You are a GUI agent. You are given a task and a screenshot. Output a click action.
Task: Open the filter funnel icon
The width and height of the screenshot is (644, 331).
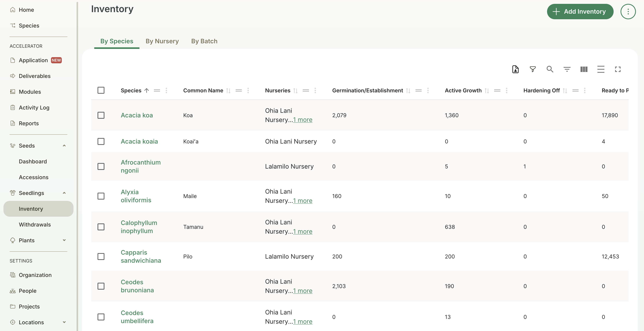tap(532, 69)
